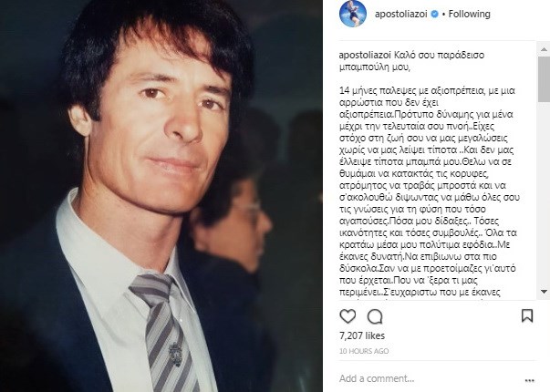
Task: Click the blue verified badge
Action: tap(434, 14)
